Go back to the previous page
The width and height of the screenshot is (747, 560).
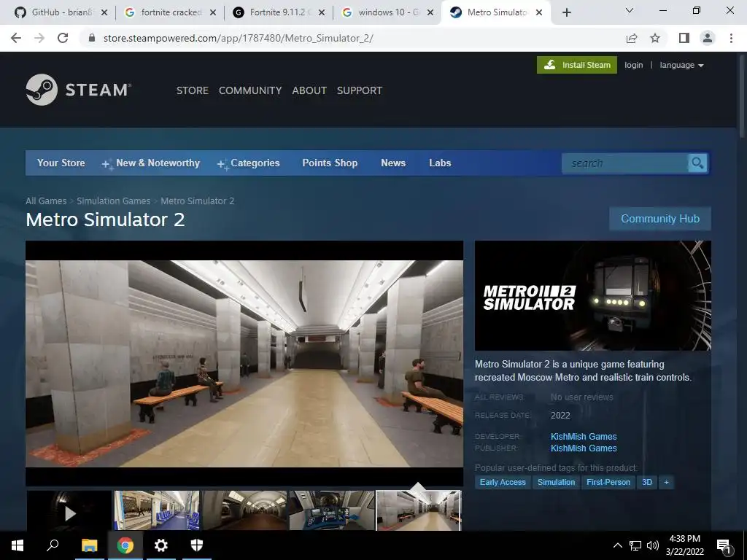(x=16, y=38)
